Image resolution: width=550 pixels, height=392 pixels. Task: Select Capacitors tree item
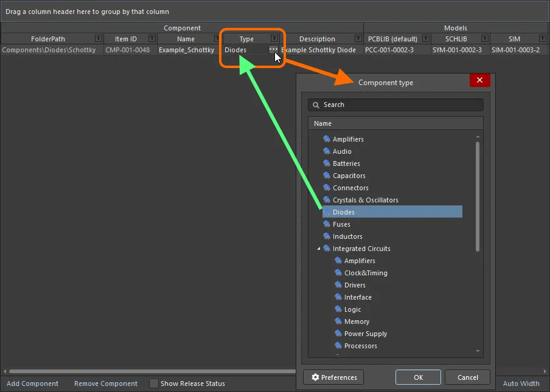pyautogui.click(x=349, y=176)
